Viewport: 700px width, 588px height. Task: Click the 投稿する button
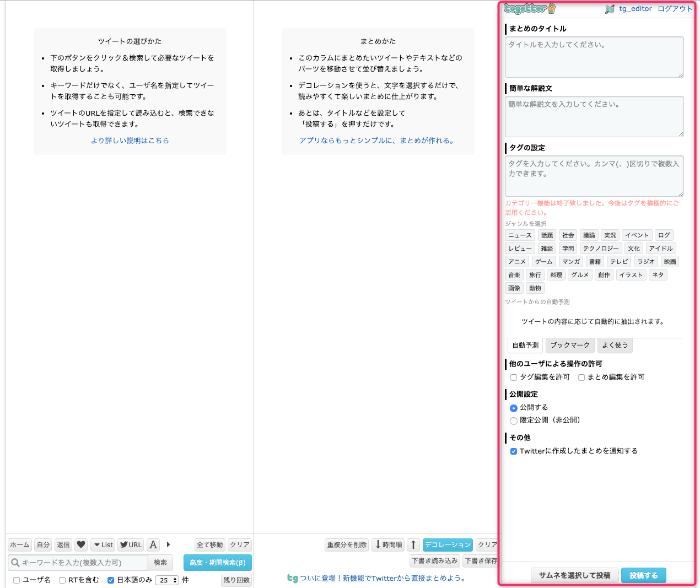pyautogui.click(x=643, y=575)
